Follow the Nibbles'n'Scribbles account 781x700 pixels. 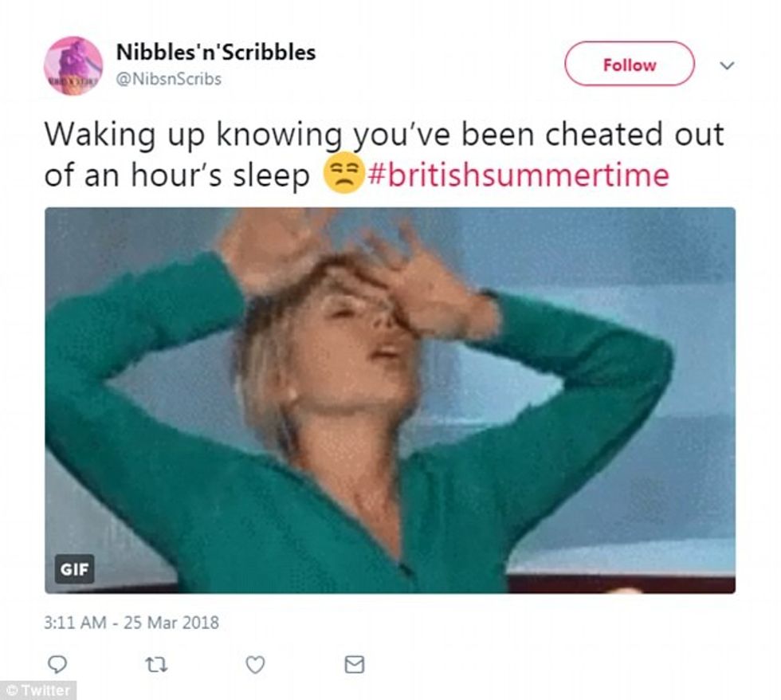[629, 64]
